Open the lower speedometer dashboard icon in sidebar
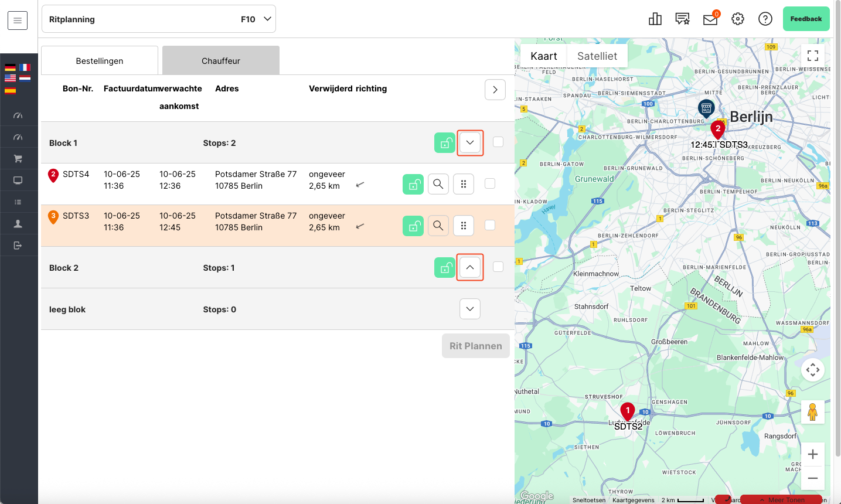 pyautogui.click(x=18, y=137)
